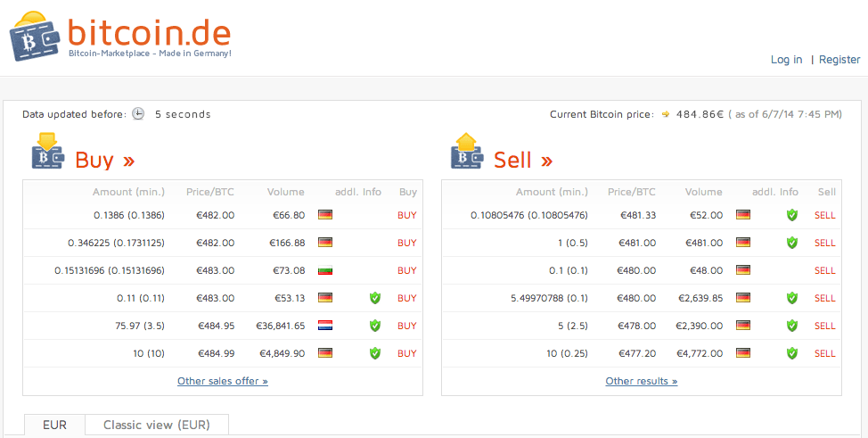The image size is (868, 438).
Task: Expand Other sales offer » link
Action: click(x=223, y=381)
